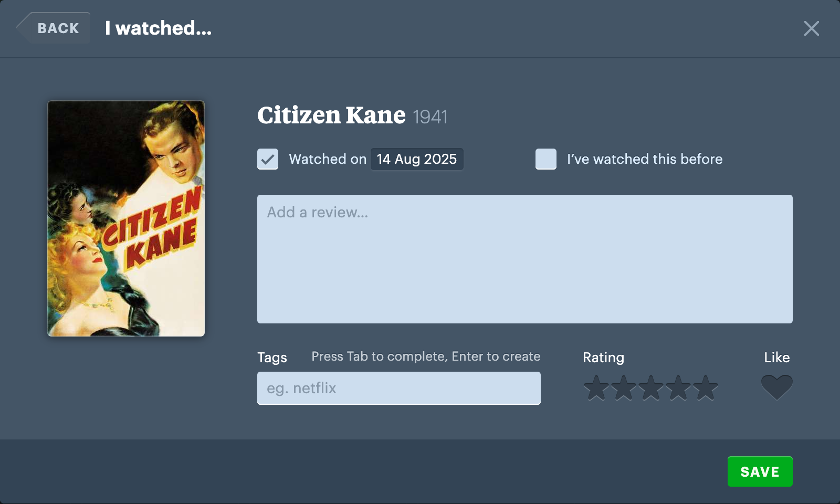
Task: Rate the film one star
Action: pyautogui.click(x=596, y=388)
